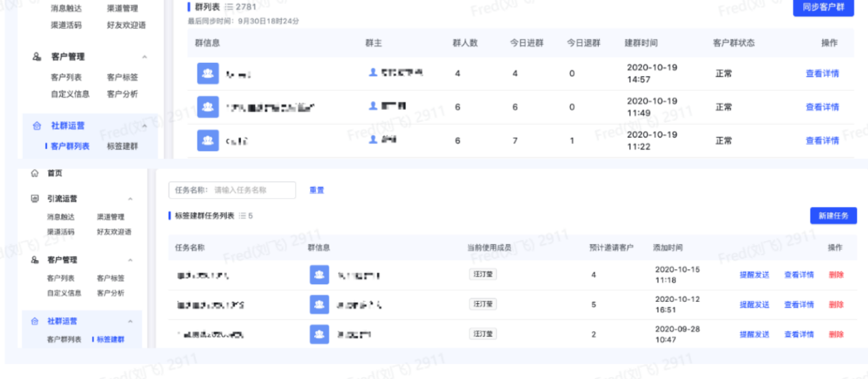Click list count icon beside 标签建群任务列表

(242, 216)
